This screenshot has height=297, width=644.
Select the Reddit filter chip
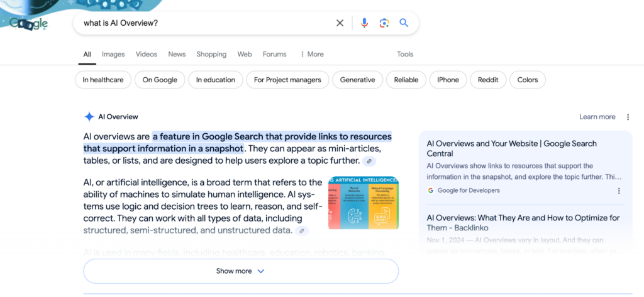click(487, 80)
